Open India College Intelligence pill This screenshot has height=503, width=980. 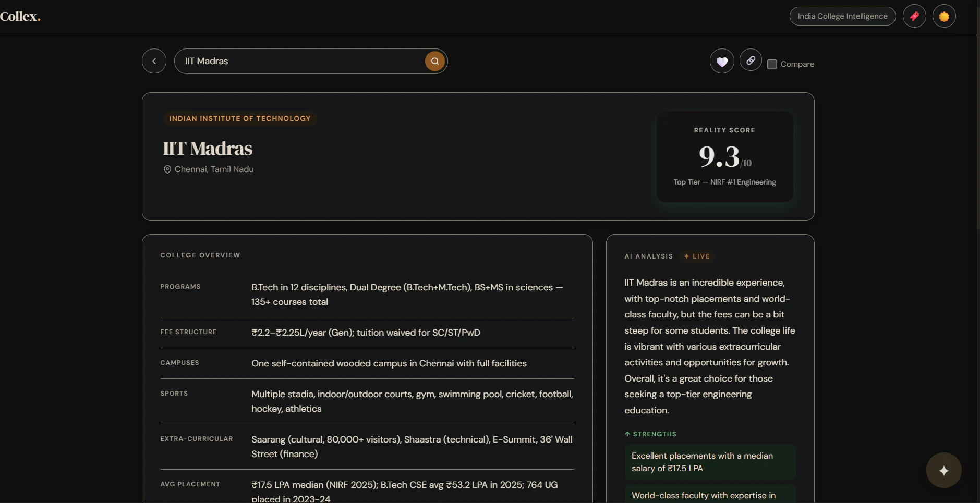(842, 16)
